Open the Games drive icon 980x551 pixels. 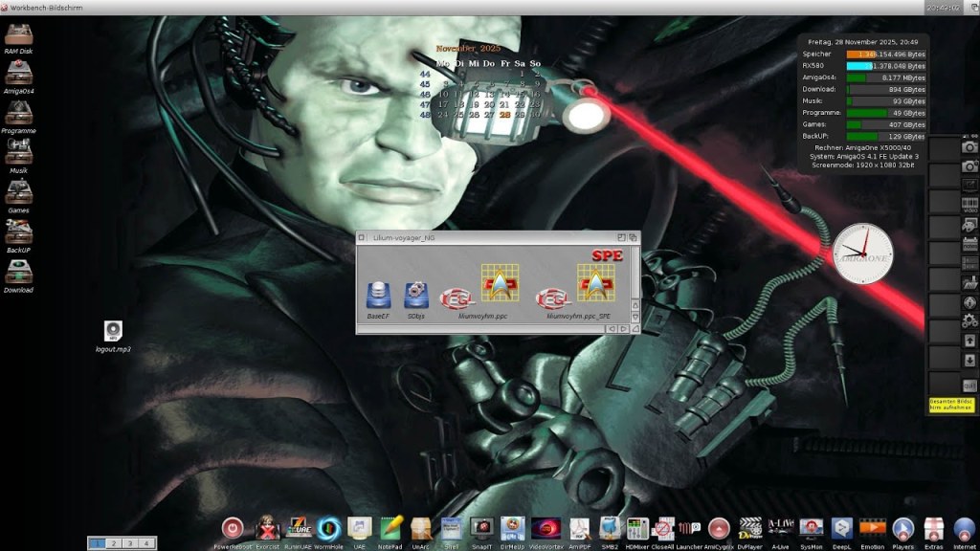(17, 193)
